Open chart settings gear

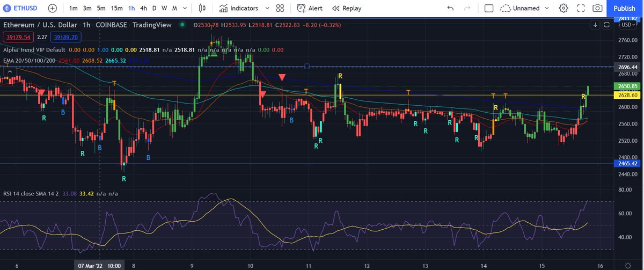pyautogui.click(x=563, y=8)
